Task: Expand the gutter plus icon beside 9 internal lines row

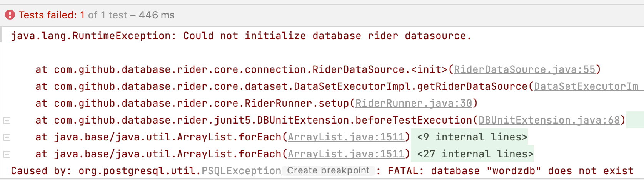Action: pos(7,137)
